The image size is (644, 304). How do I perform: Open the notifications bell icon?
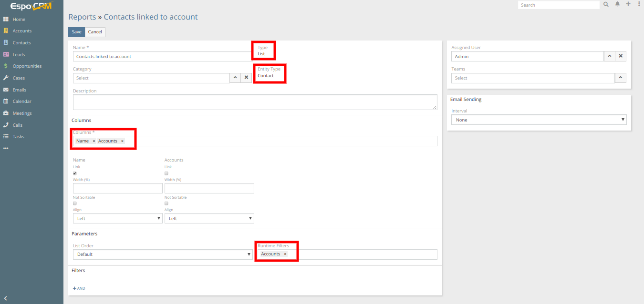coord(617,4)
